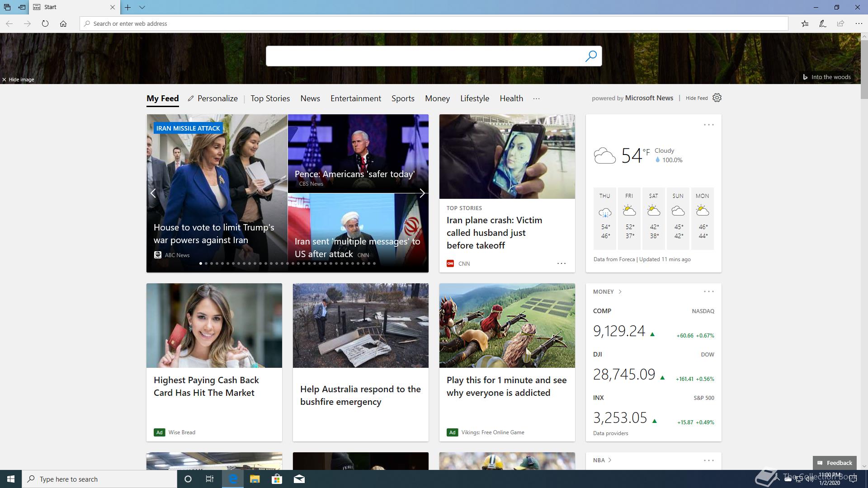Open Personalize feed settings
This screenshot has height=488, width=868.
[212, 99]
